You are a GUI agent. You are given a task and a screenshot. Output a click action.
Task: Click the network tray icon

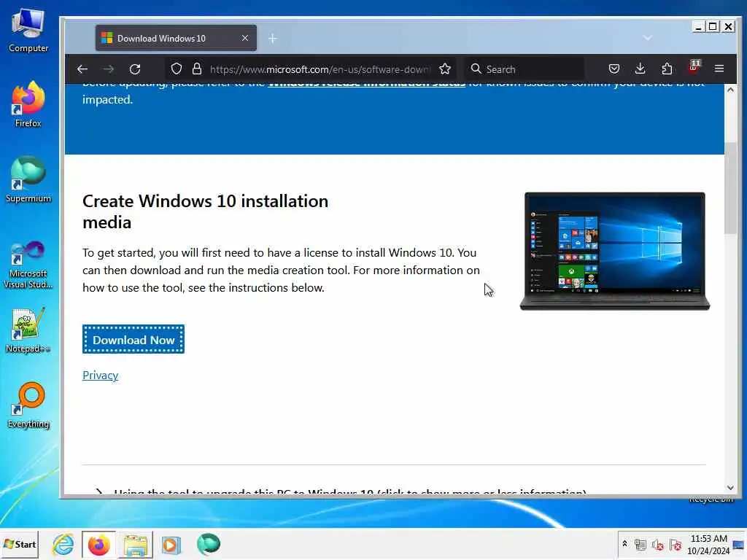coord(640,545)
